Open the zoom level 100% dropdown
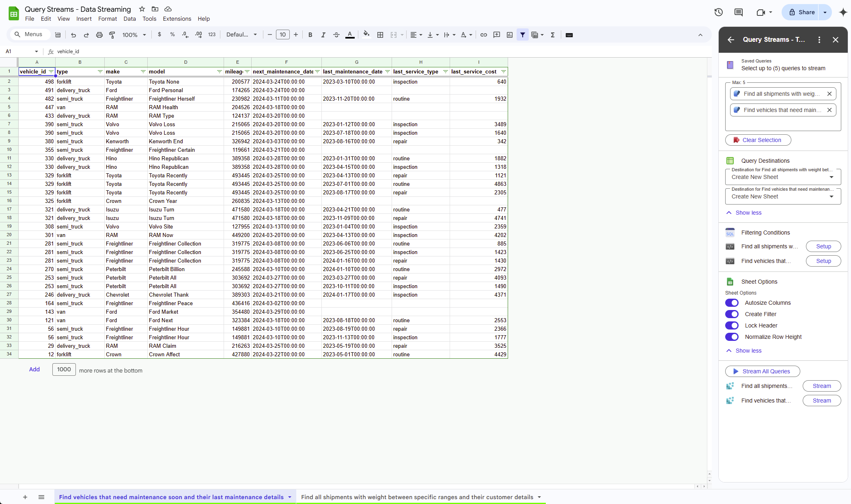Viewport: 851px width, 504px height. [x=134, y=35]
